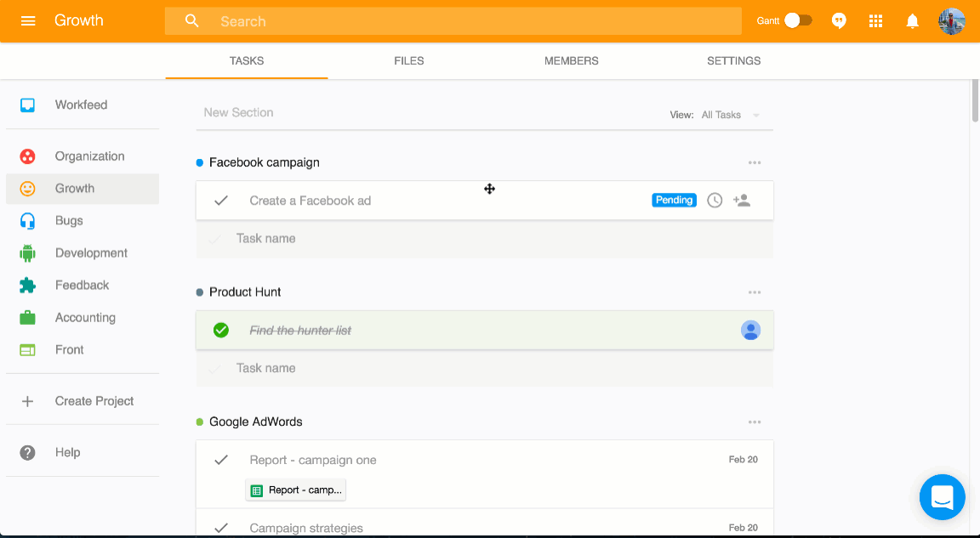Click the Google AdWords section title
Viewport: 980px width, 538px height.
255,422
